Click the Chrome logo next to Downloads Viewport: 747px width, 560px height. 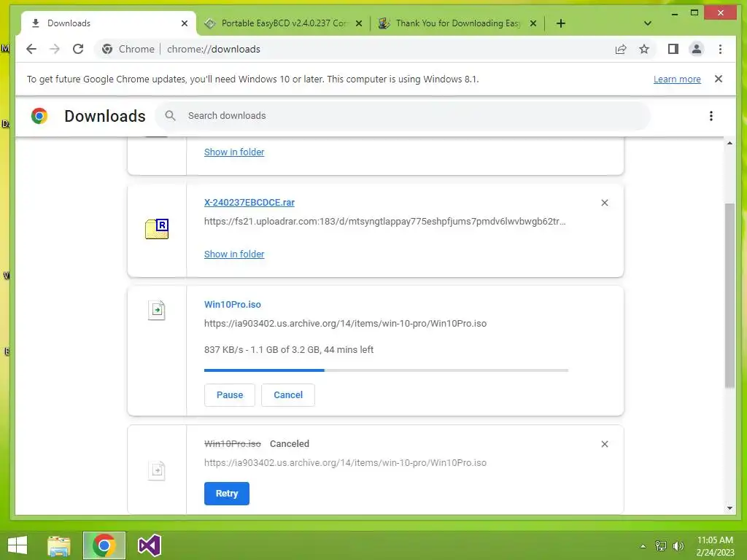click(x=39, y=116)
